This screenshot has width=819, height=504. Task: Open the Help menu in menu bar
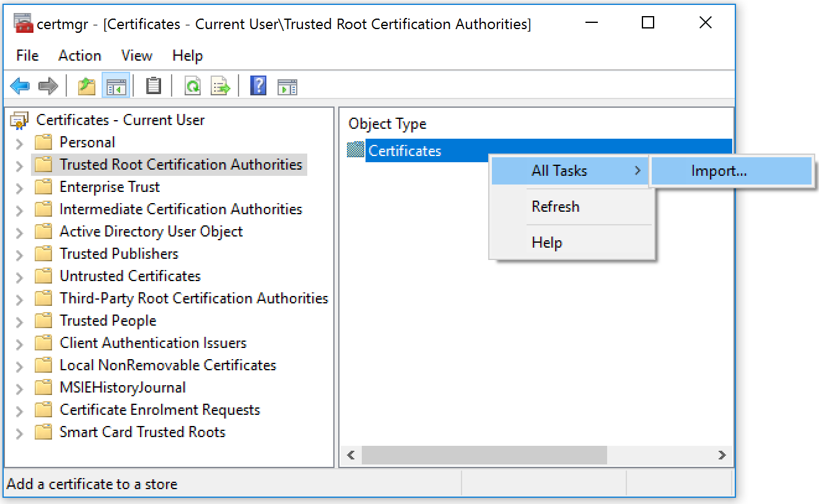pyautogui.click(x=188, y=56)
